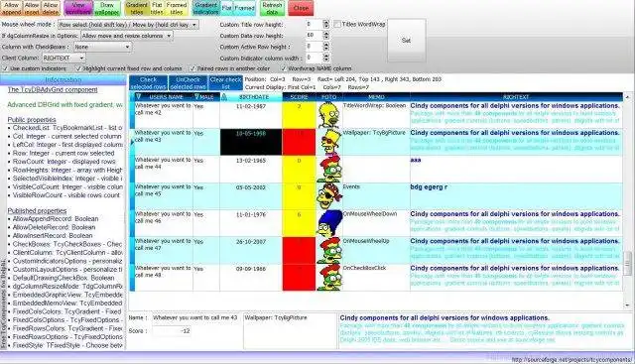Select black birthdate cell 10-05-1958
Viewport: 635px width, 364px height.
251,142
